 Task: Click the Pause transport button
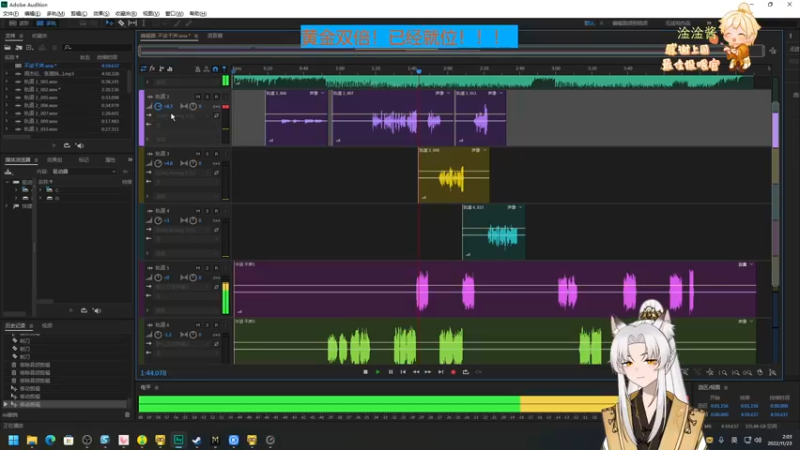pyautogui.click(x=390, y=372)
